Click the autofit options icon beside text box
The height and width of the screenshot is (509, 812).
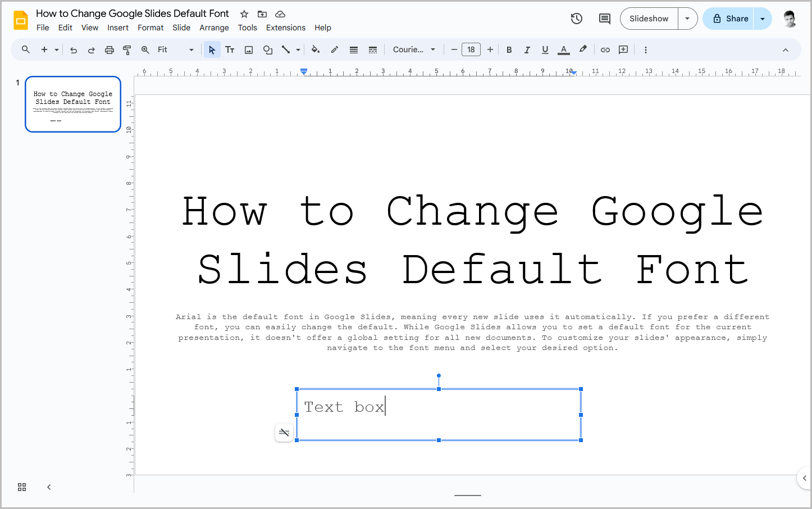[x=284, y=433]
